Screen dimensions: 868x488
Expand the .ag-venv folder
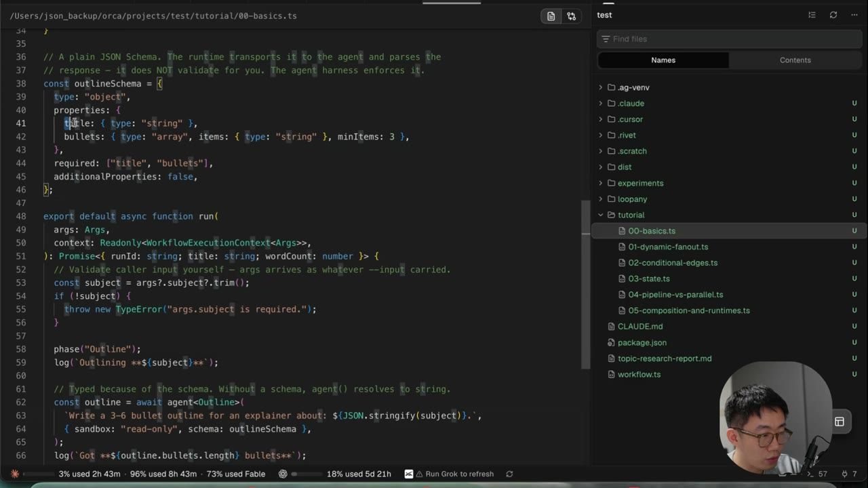click(x=600, y=87)
